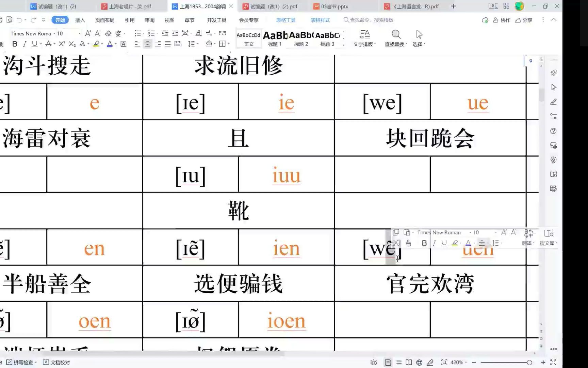This screenshot has width=588, height=368.
Task: Switch to outline view in status bar
Action: click(x=399, y=363)
